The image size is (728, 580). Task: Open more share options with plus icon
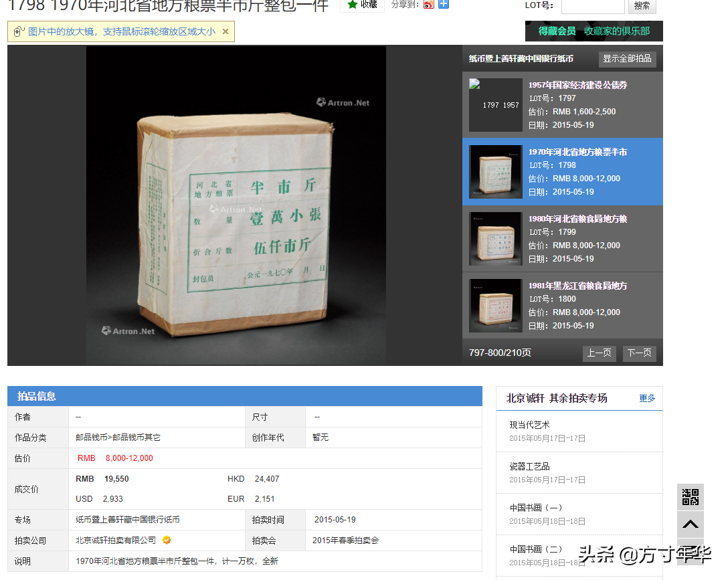[443, 5]
